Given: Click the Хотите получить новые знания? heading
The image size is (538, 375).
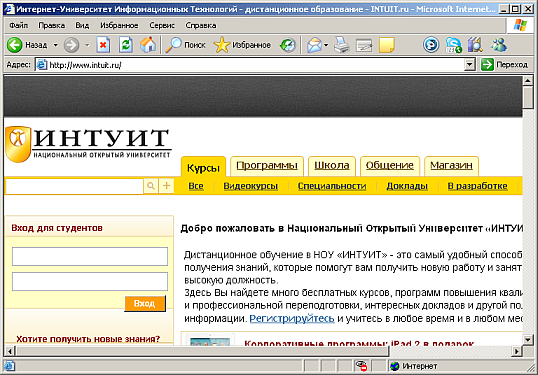Looking at the screenshot, I should click(x=88, y=339).
